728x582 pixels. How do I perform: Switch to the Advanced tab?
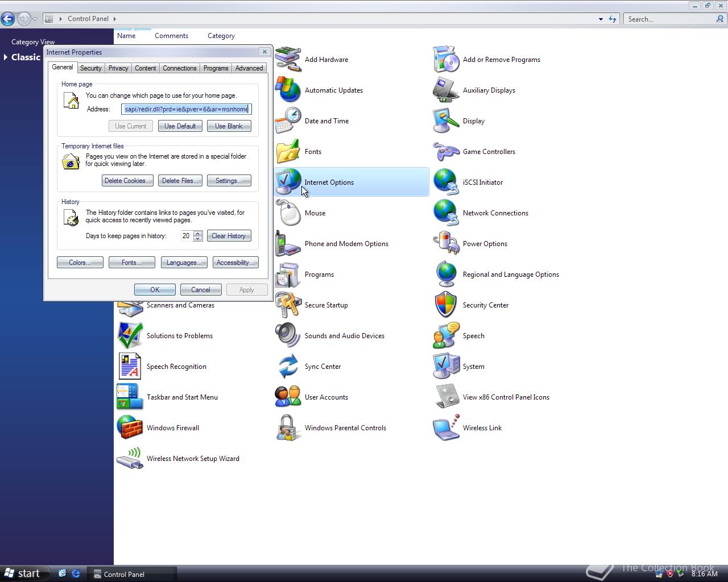tap(249, 68)
